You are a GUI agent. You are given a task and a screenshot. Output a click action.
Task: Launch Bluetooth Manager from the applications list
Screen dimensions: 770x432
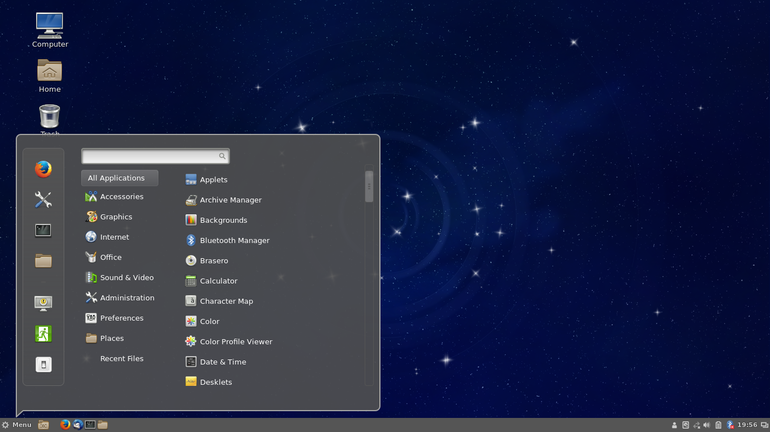click(x=233, y=241)
